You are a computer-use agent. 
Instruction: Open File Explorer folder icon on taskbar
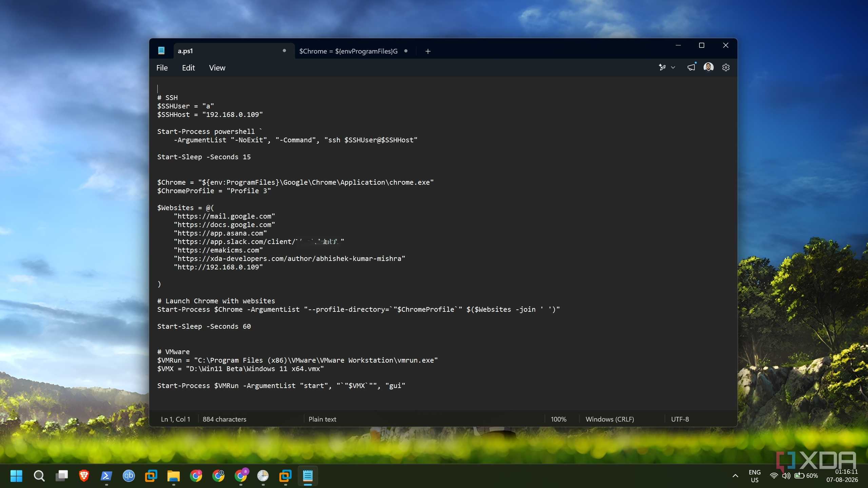tap(174, 476)
